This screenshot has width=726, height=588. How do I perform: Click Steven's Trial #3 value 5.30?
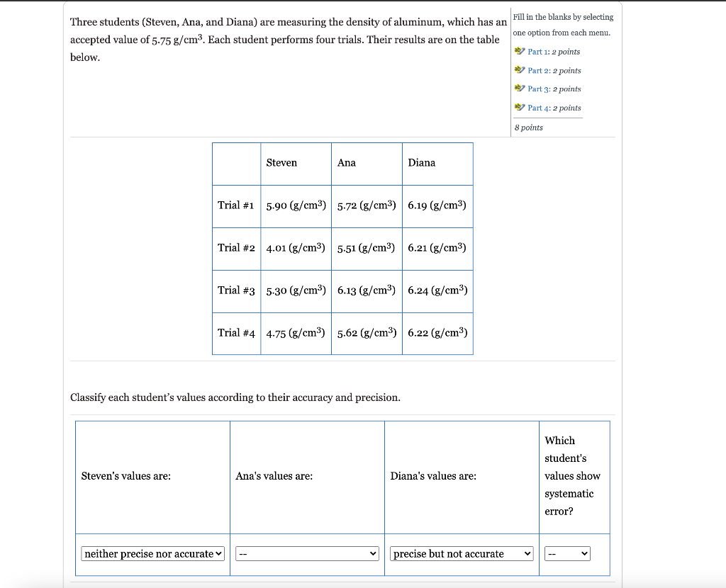296,290
